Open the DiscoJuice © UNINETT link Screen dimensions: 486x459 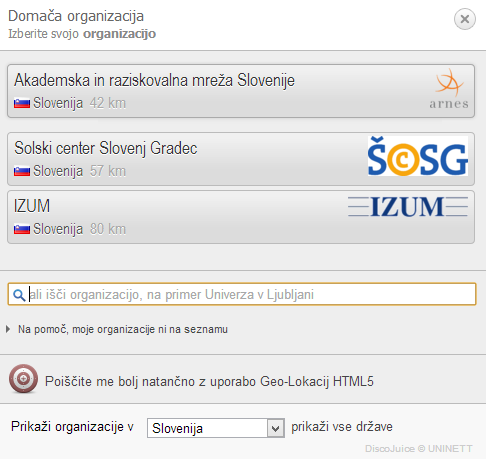[x=419, y=449]
